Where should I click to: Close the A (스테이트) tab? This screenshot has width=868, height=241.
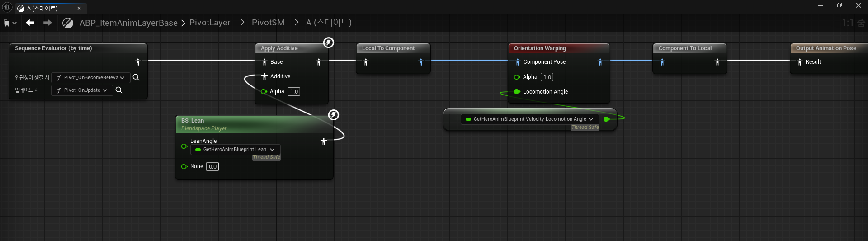[x=79, y=9]
